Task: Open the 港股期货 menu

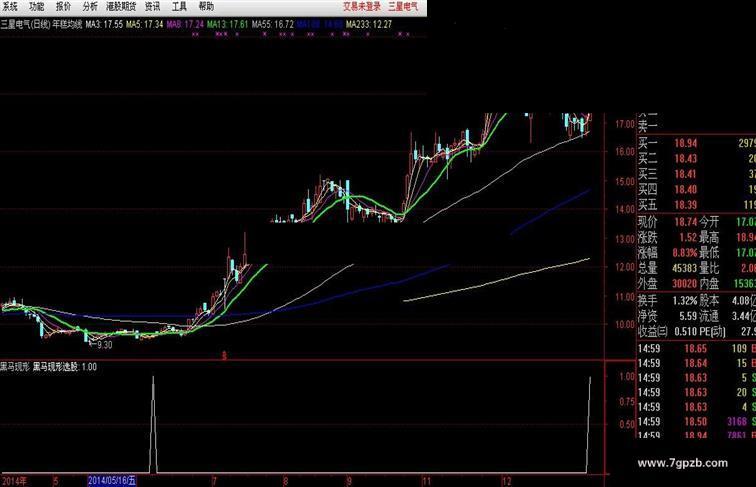Action: point(121,6)
